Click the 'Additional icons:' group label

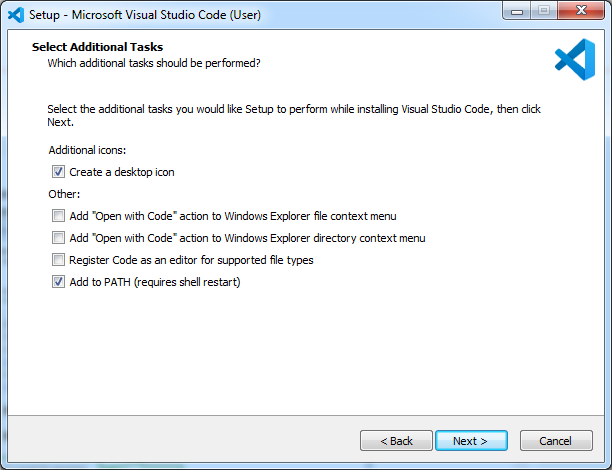(x=87, y=150)
